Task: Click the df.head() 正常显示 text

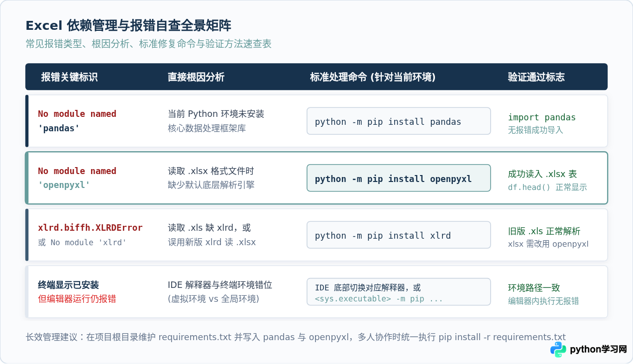Action: (547, 187)
